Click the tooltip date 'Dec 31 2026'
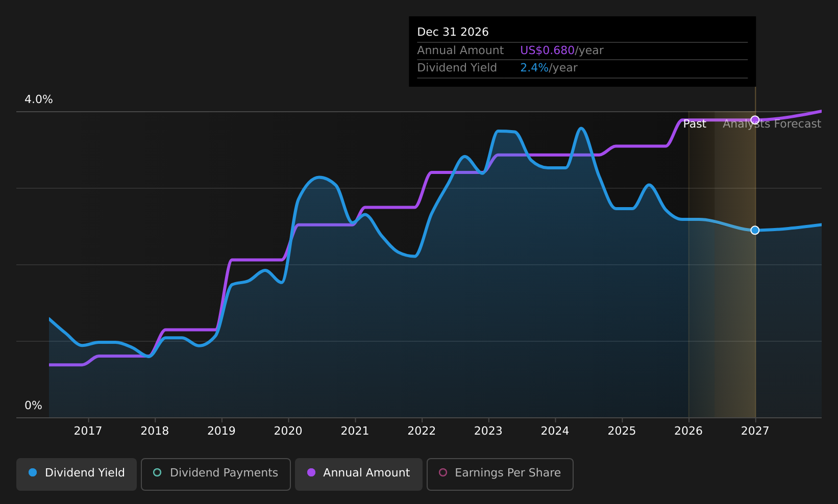Screen dimensions: 838x504 click(453, 32)
